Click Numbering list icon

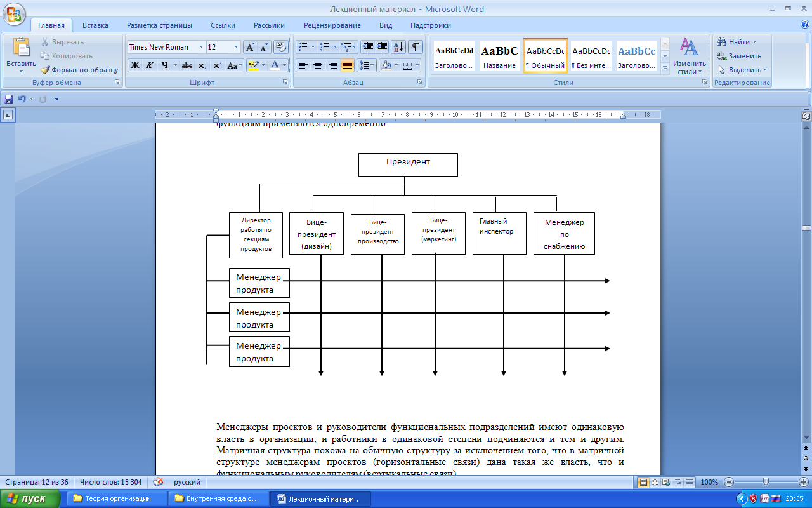pyautogui.click(x=325, y=47)
